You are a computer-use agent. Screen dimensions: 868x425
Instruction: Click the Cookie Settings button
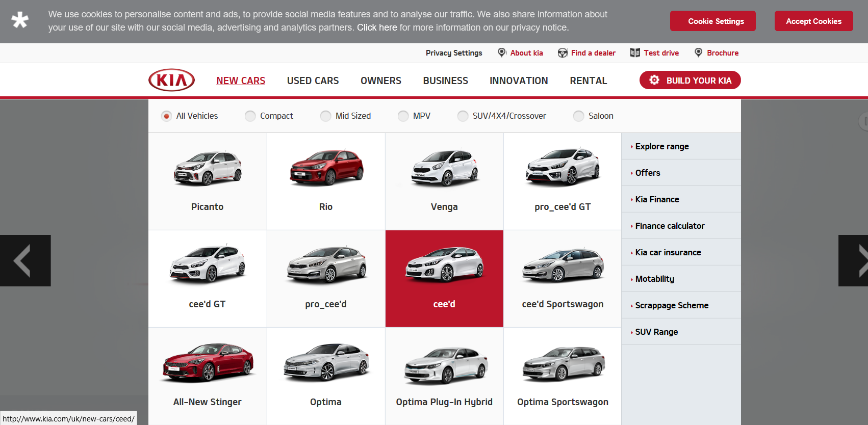713,21
